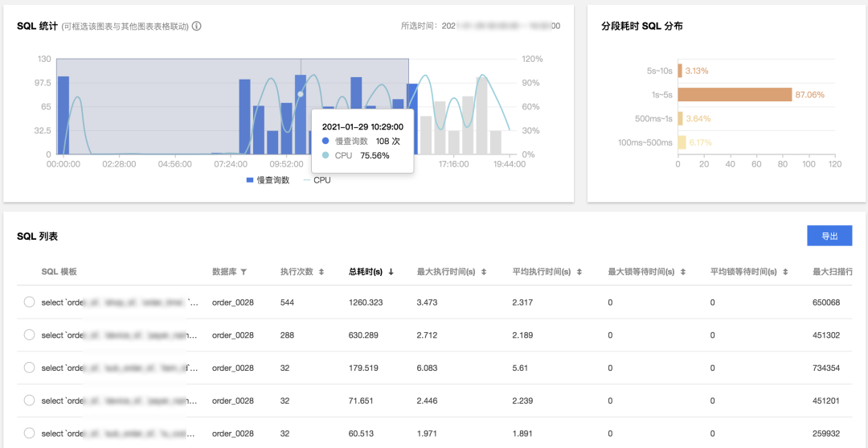Click the 100ms~500ms bar at 6.17%
Viewport: 868px width, 448px height.
click(x=682, y=142)
